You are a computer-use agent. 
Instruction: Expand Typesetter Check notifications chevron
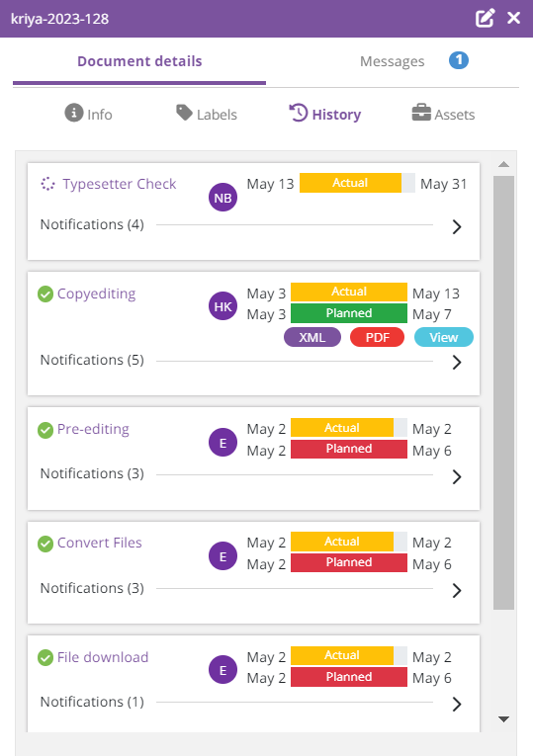pos(457,226)
